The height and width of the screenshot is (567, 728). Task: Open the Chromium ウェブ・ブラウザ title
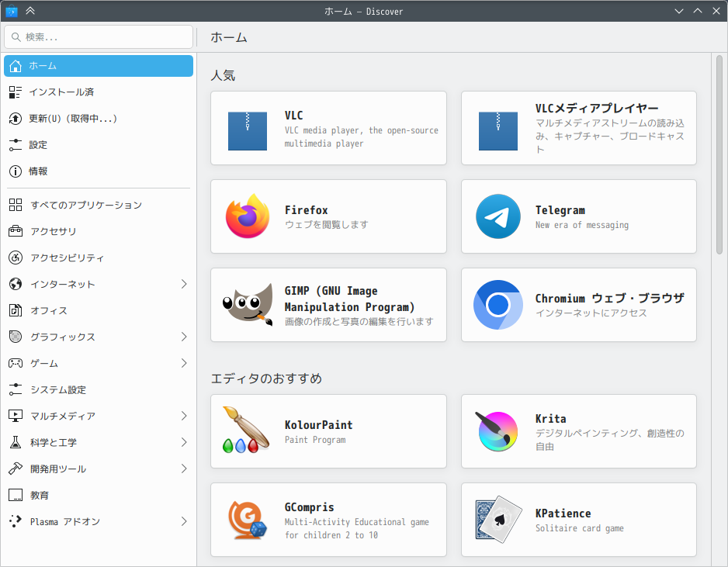pyautogui.click(x=609, y=299)
